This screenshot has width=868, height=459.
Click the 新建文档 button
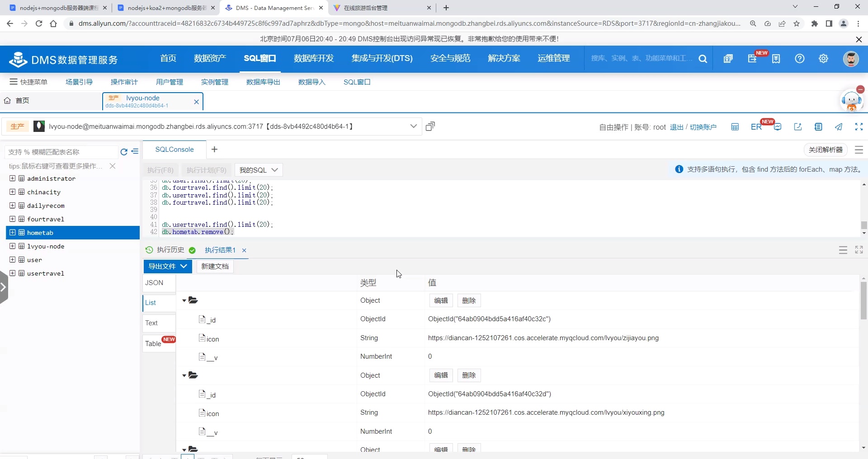point(214,267)
